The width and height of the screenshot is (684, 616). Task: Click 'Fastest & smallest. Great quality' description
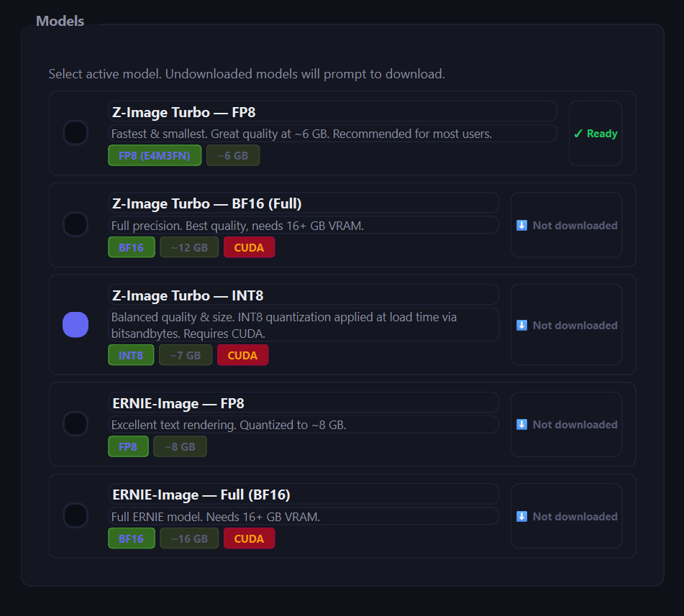301,134
